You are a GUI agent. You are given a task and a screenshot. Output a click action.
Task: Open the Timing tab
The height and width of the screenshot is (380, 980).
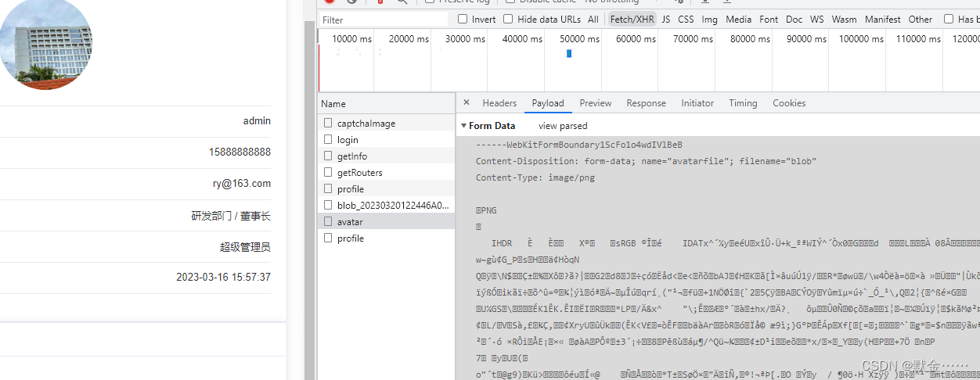tap(743, 103)
